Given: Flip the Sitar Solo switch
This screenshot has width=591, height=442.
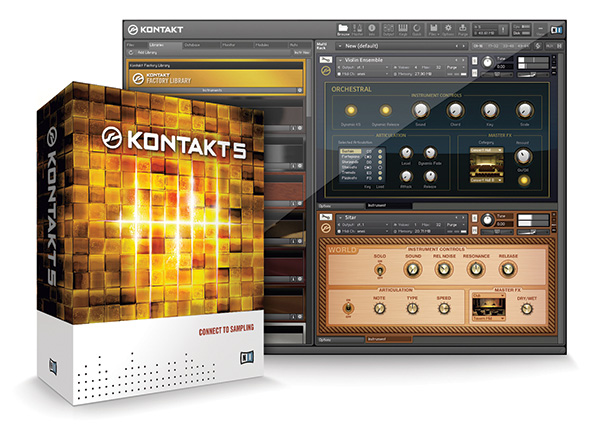Looking at the screenshot, I should (x=380, y=269).
